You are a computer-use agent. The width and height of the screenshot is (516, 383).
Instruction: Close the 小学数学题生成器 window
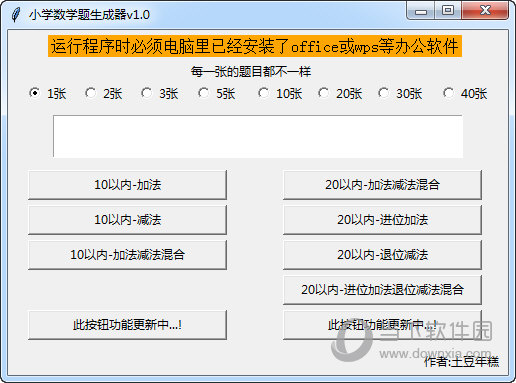pos(485,11)
